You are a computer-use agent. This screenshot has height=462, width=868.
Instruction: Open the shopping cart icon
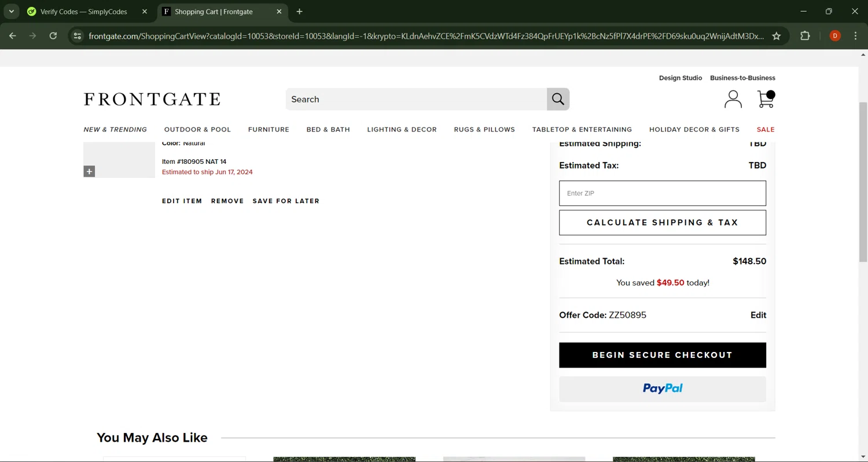[766, 99]
